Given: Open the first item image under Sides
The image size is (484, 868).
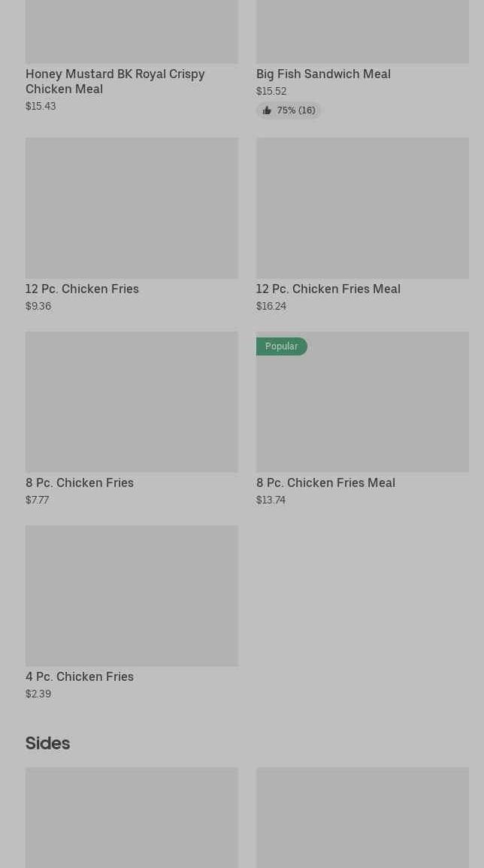Looking at the screenshot, I should (x=132, y=818).
